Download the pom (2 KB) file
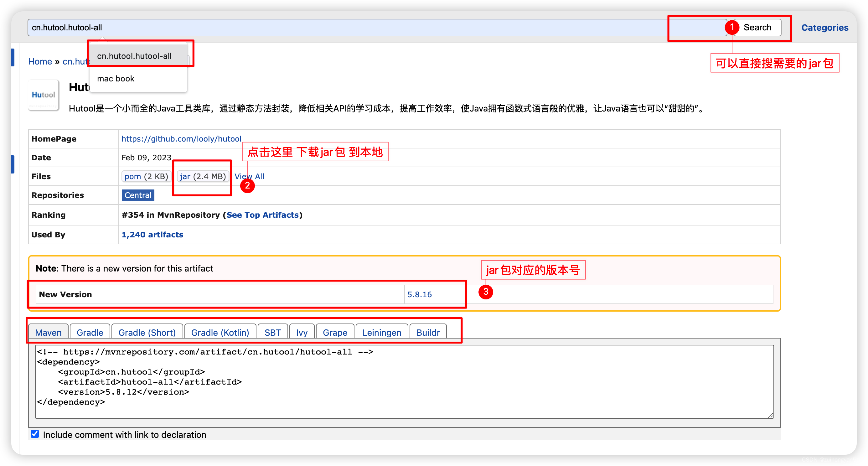 (146, 176)
